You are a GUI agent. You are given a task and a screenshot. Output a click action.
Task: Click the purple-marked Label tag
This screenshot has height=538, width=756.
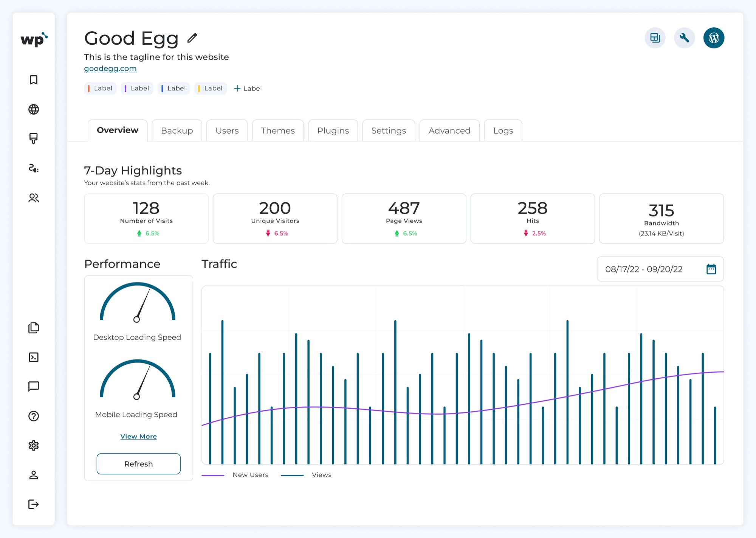pos(137,88)
